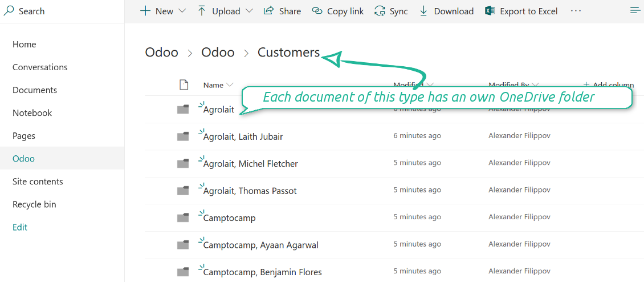Go to Recycle bin in sidebar
The height and width of the screenshot is (282, 644).
tap(34, 204)
